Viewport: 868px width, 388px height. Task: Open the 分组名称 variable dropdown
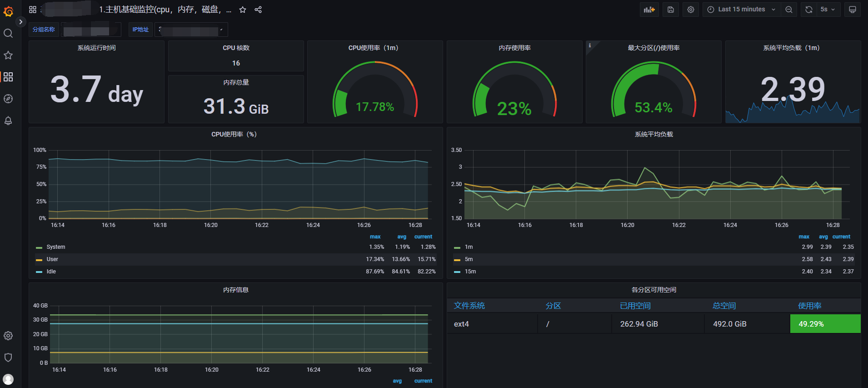[x=91, y=30]
